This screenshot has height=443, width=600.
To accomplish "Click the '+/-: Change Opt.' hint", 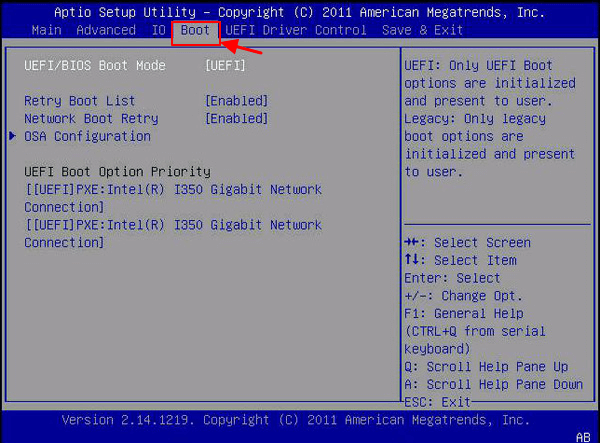I will [x=463, y=296].
